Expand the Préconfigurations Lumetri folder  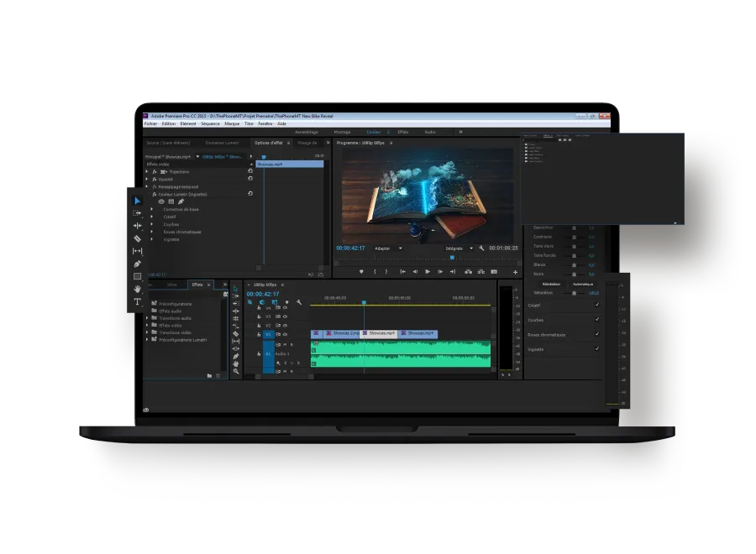point(148,340)
